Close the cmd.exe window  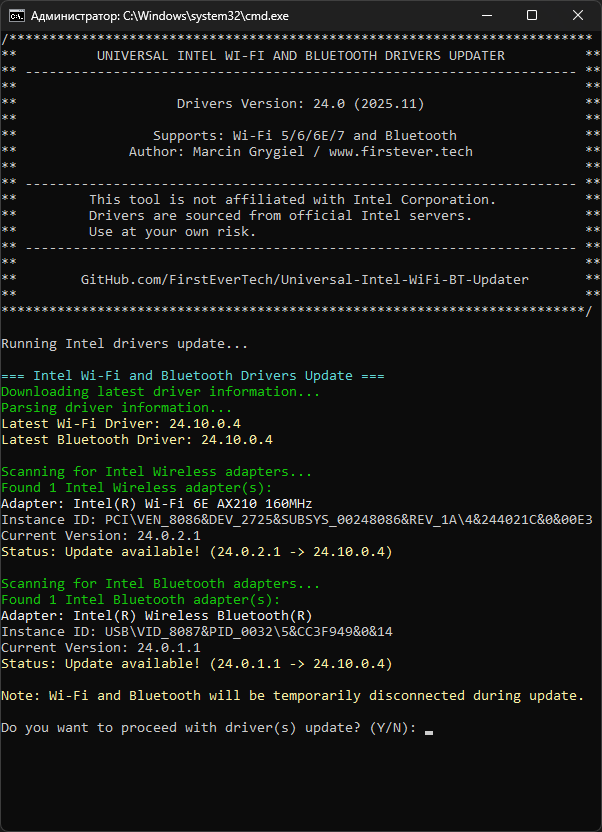(578, 16)
